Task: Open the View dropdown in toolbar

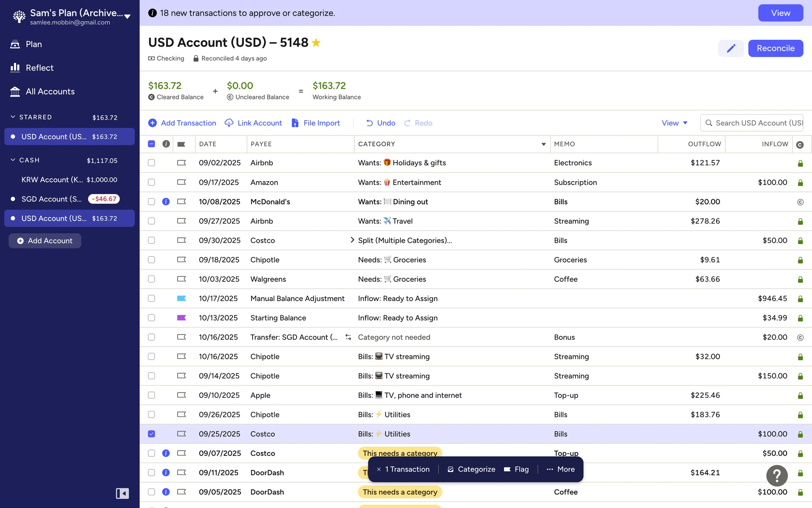Action: (674, 123)
